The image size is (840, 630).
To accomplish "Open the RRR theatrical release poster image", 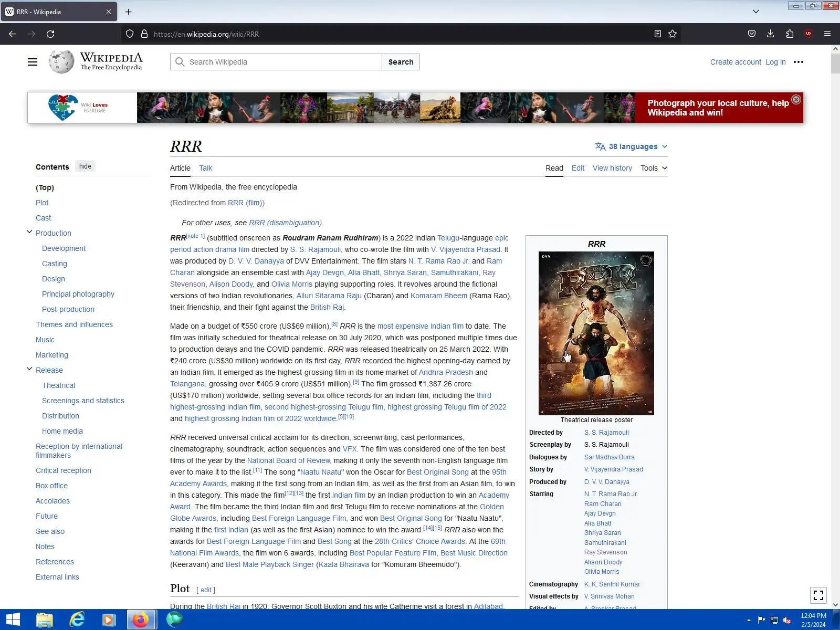I will coord(596,333).
